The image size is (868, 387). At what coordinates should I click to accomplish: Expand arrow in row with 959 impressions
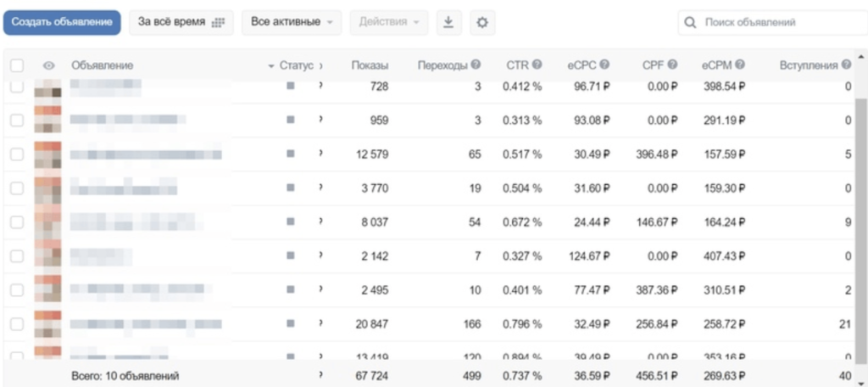coord(321,120)
